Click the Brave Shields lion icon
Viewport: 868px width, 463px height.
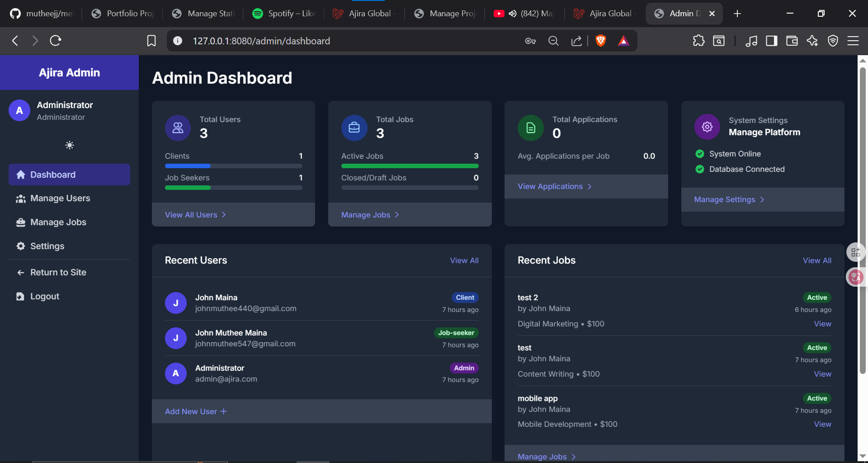click(600, 41)
